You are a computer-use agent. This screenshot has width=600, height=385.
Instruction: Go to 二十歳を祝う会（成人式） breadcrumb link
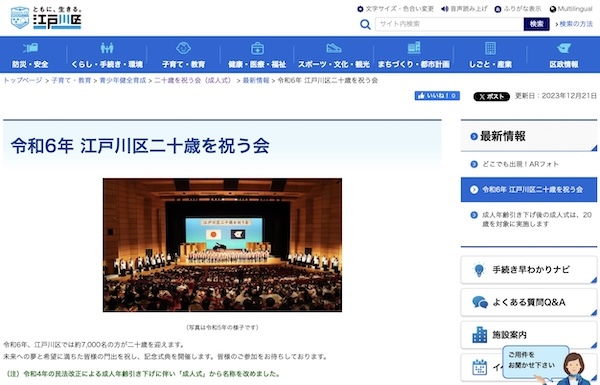pos(193,80)
